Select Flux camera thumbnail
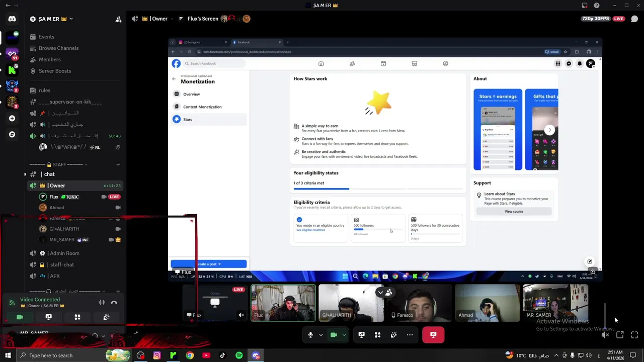The width and height of the screenshot is (644, 362). [283, 303]
